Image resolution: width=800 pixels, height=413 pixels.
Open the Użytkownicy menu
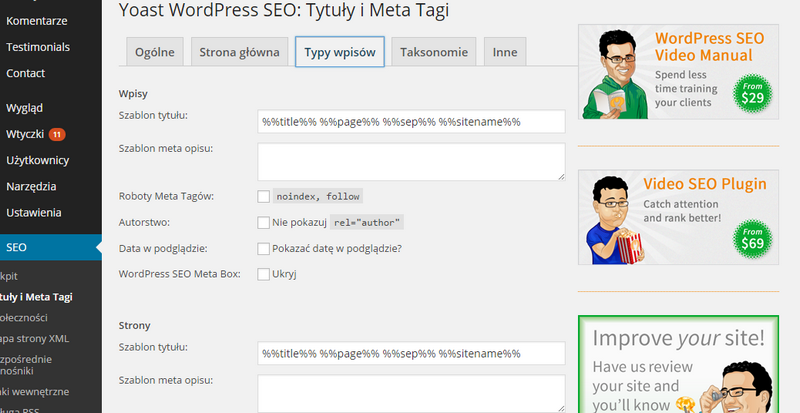click(x=37, y=160)
